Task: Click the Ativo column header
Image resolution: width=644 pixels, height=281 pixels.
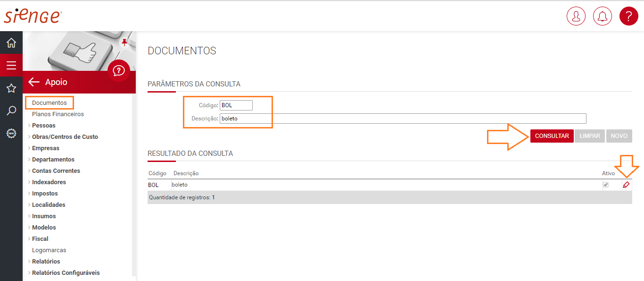Action: [609, 174]
